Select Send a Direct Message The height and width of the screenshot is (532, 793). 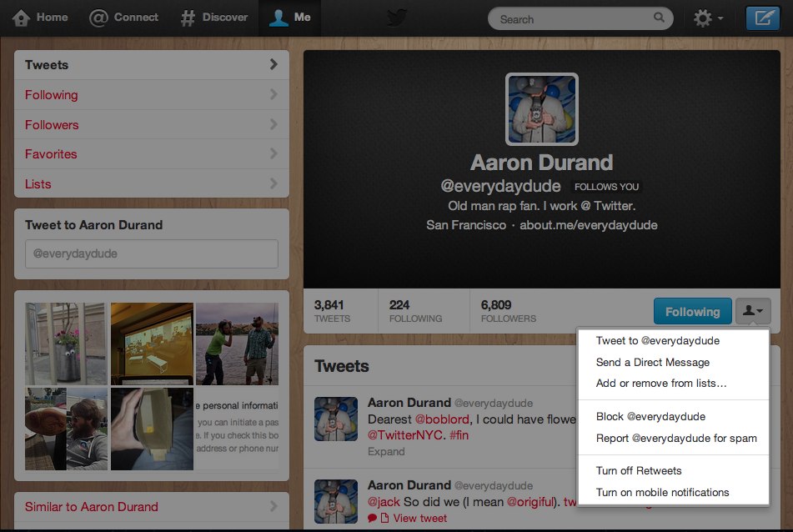[x=653, y=362]
